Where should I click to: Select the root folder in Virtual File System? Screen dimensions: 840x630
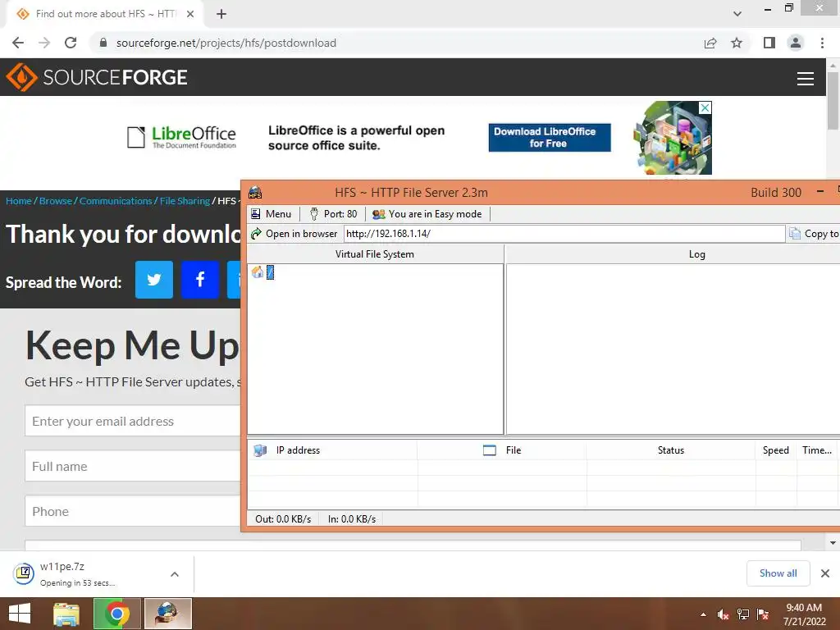(270, 272)
